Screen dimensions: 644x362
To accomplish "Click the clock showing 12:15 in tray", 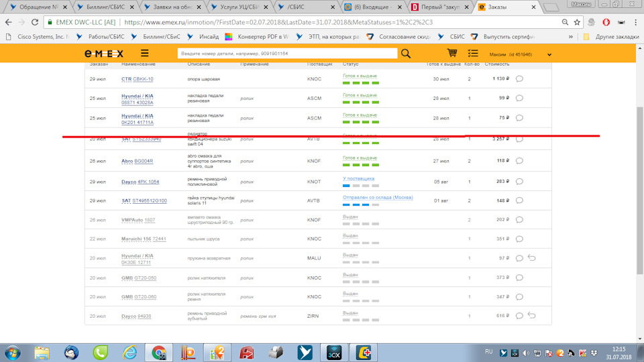I will [619, 349].
